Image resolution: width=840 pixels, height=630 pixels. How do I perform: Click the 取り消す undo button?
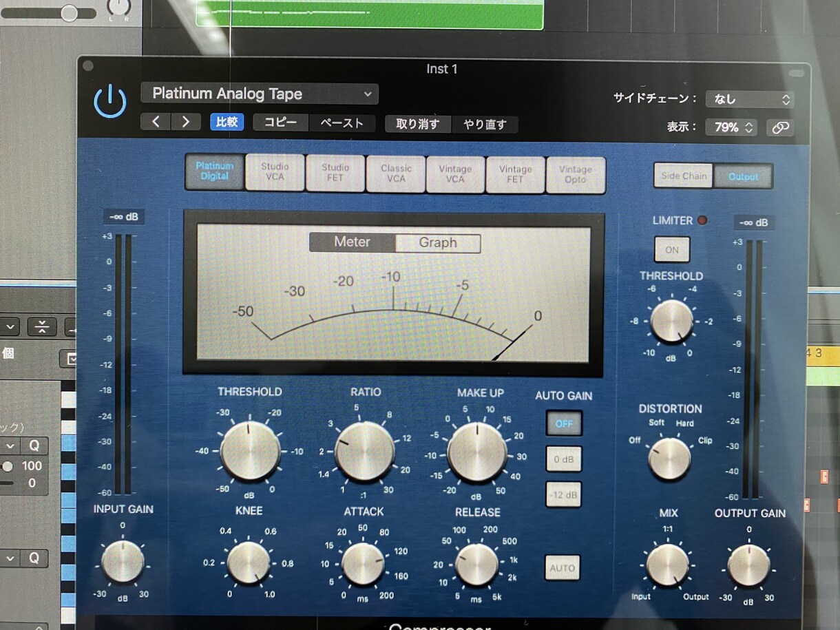click(x=417, y=124)
